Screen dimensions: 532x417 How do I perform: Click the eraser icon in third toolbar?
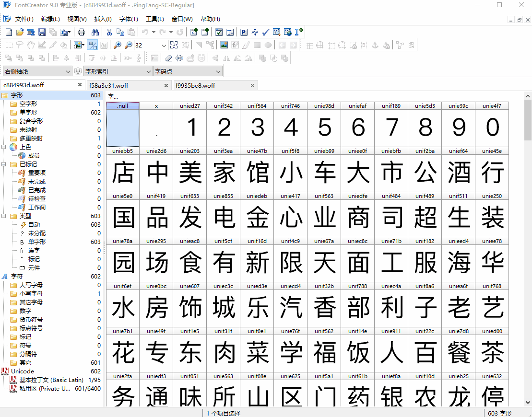coord(168,58)
